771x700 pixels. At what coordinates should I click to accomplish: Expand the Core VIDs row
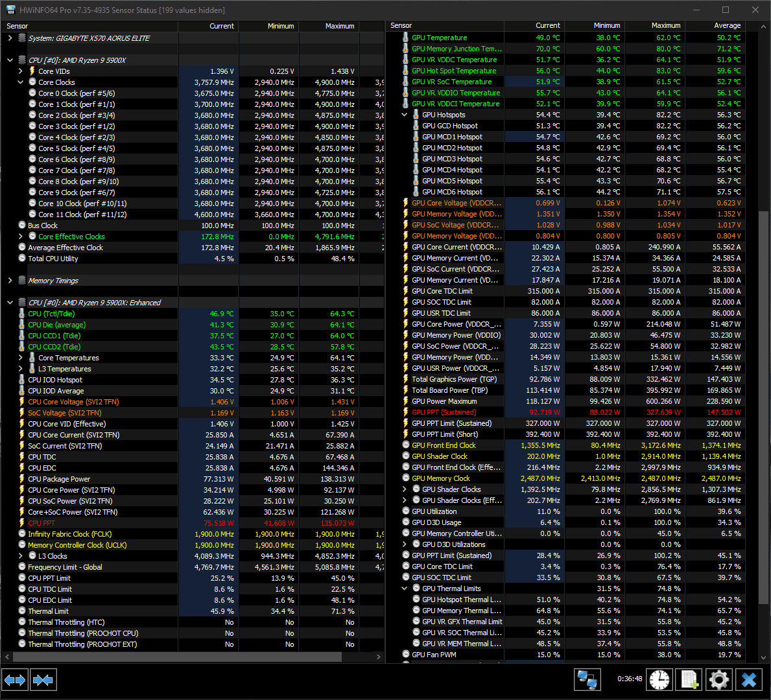pyautogui.click(x=21, y=71)
